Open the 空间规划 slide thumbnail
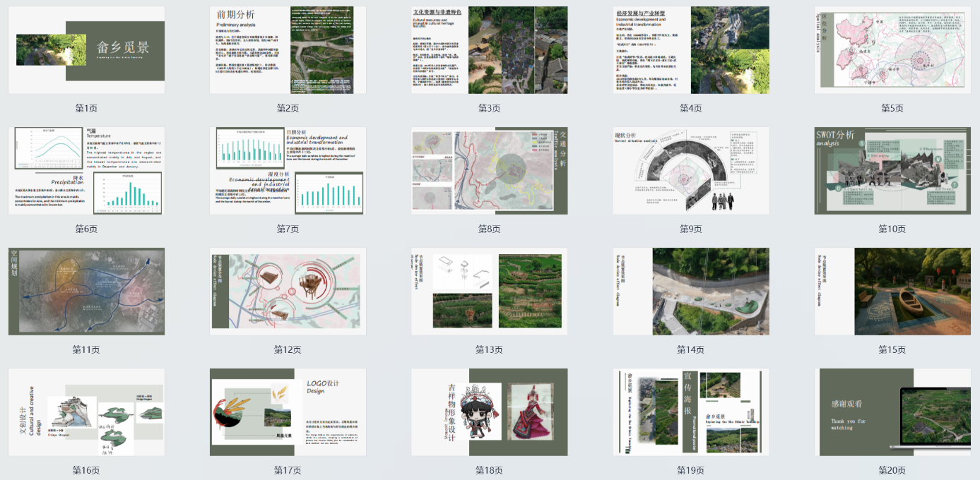The image size is (980, 480). (x=86, y=292)
